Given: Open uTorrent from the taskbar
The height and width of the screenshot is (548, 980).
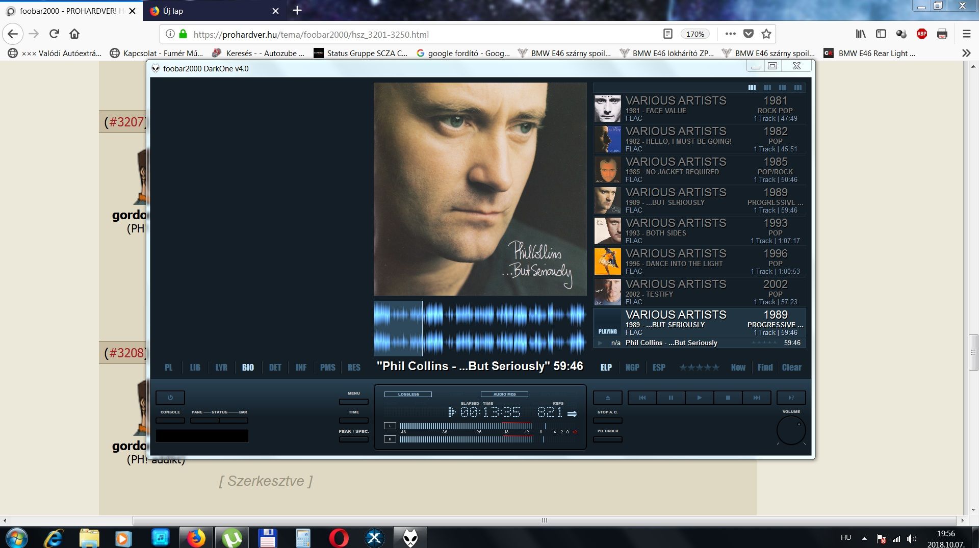Looking at the screenshot, I should point(232,538).
